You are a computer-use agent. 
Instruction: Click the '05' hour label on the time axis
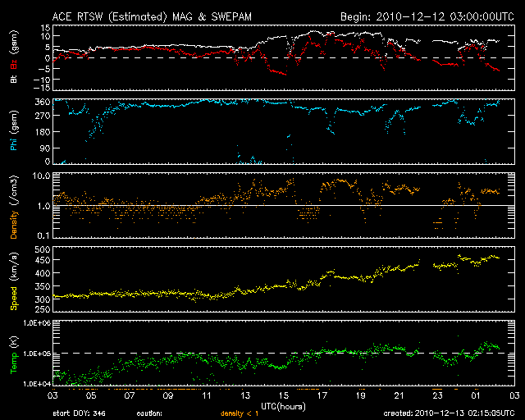pos(91,395)
